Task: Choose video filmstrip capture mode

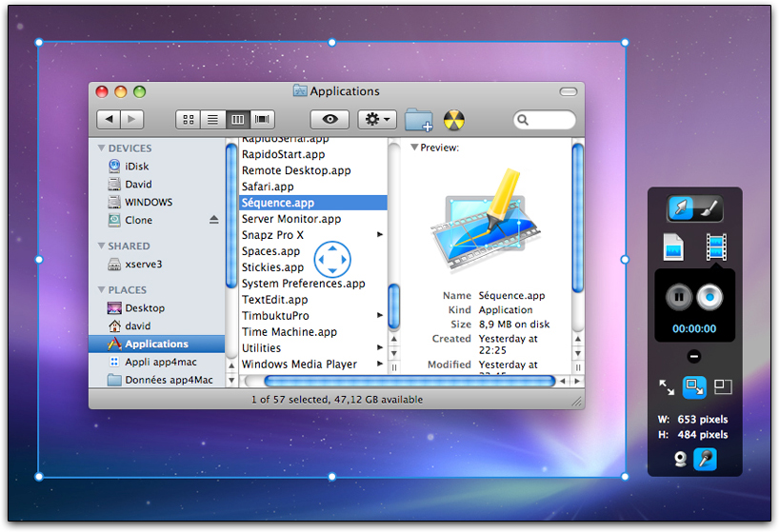Action: pos(716,247)
